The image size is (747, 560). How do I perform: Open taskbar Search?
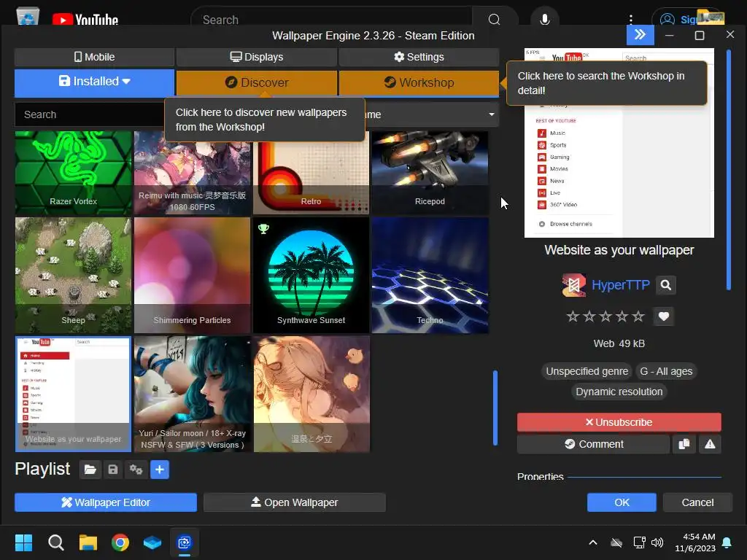tap(56, 542)
